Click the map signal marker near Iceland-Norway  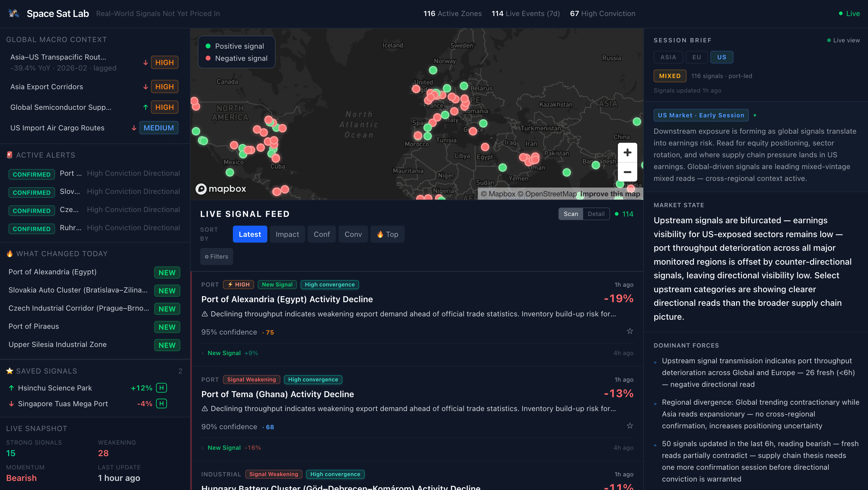(433, 70)
